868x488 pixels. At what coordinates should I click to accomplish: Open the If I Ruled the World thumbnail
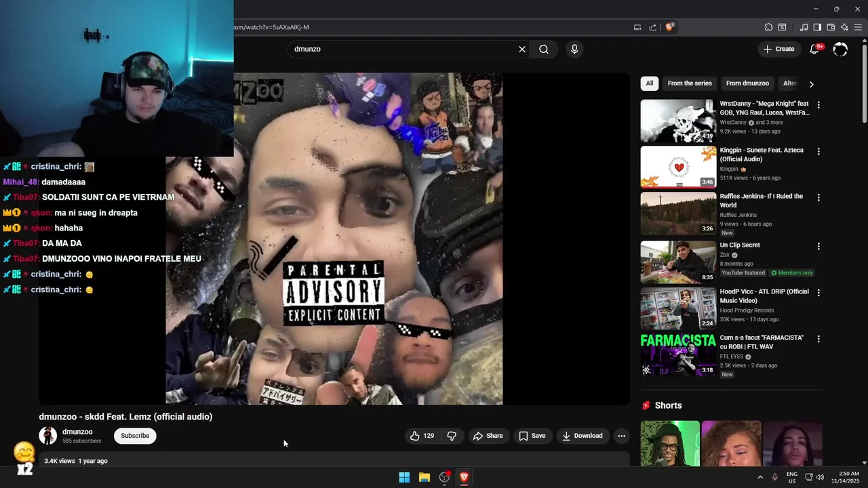pos(678,213)
